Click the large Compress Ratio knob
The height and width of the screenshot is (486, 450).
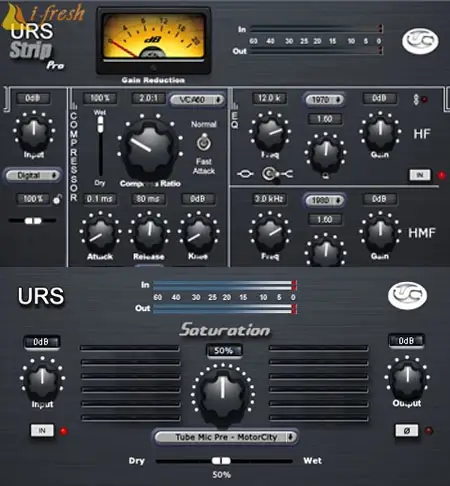[x=149, y=149]
